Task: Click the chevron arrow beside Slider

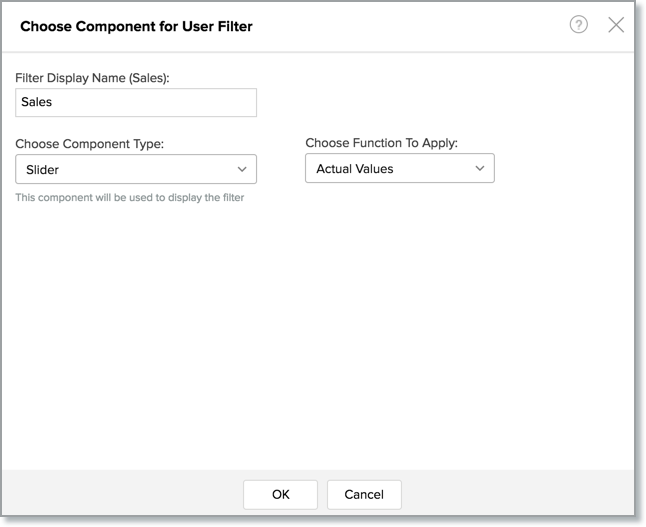Action: click(242, 169)
